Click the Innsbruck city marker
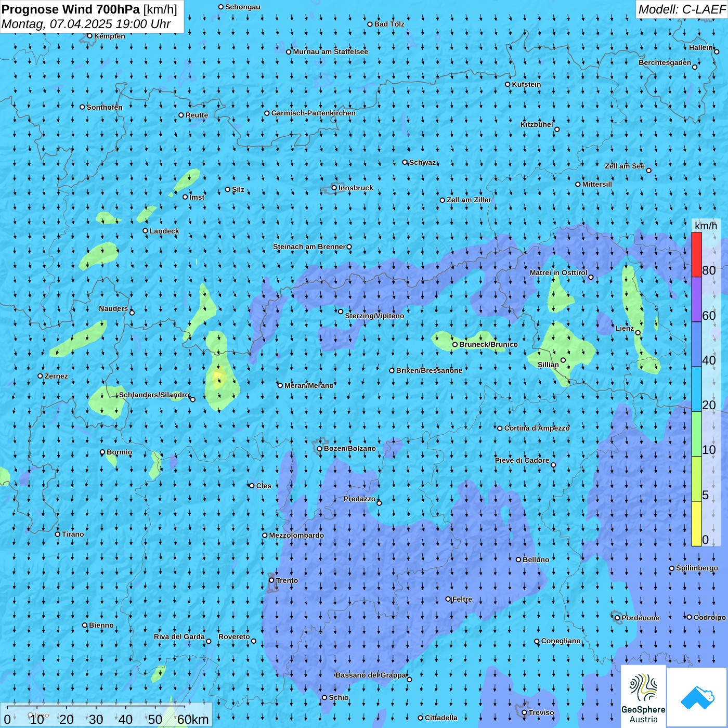The height and width of the screenshot is (728, 728). pos(334,188)
